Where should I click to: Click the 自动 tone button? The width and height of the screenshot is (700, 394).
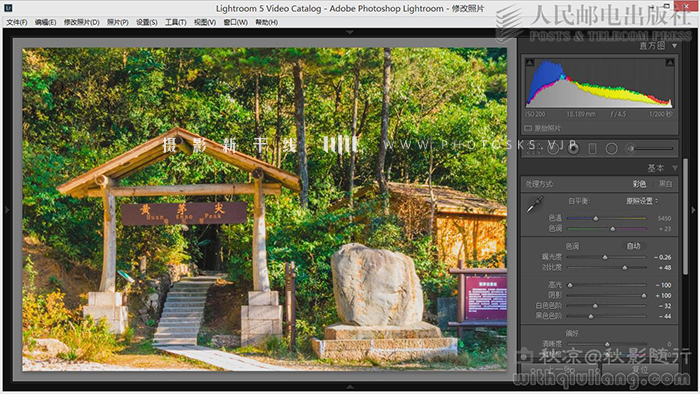pyautogui.click(x=633, y=246)
